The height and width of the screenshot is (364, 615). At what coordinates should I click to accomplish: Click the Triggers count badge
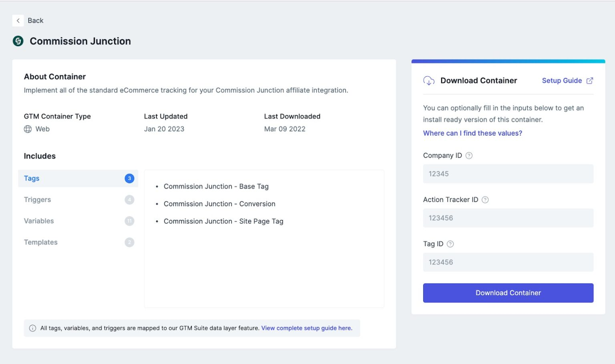click(x=129, y=200)
